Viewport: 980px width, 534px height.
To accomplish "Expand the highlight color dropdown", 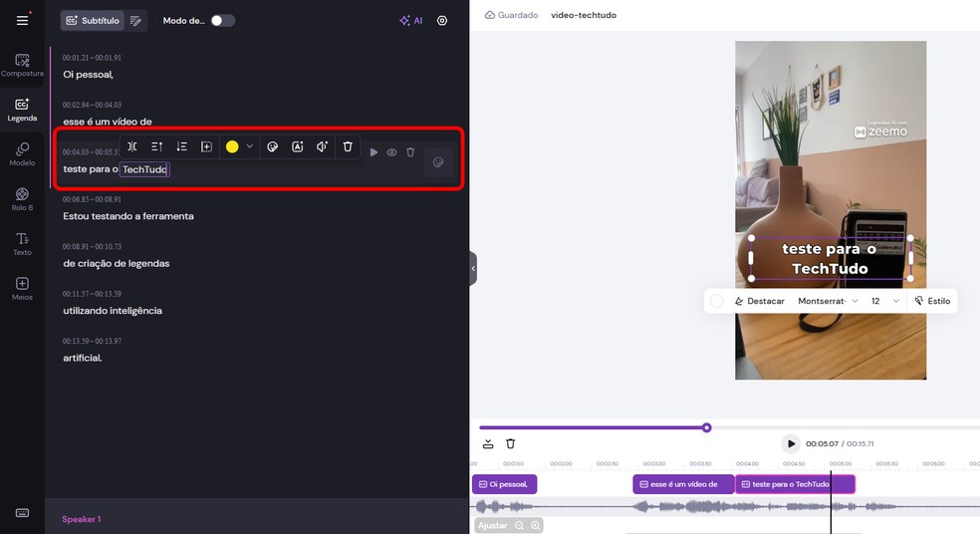I will coord(249,146).
